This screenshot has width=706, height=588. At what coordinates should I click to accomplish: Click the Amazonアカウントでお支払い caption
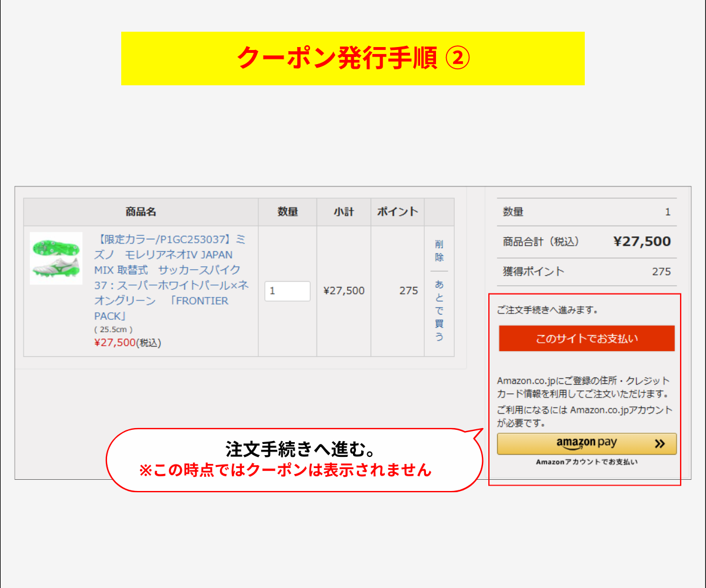point(586,462)
